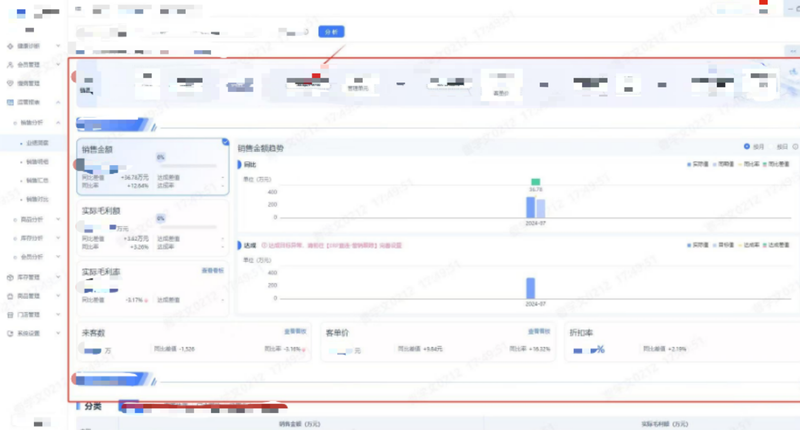Click the -1,526 value on 来客数 card
Screen dimensions: 800x430
(186, 349)
